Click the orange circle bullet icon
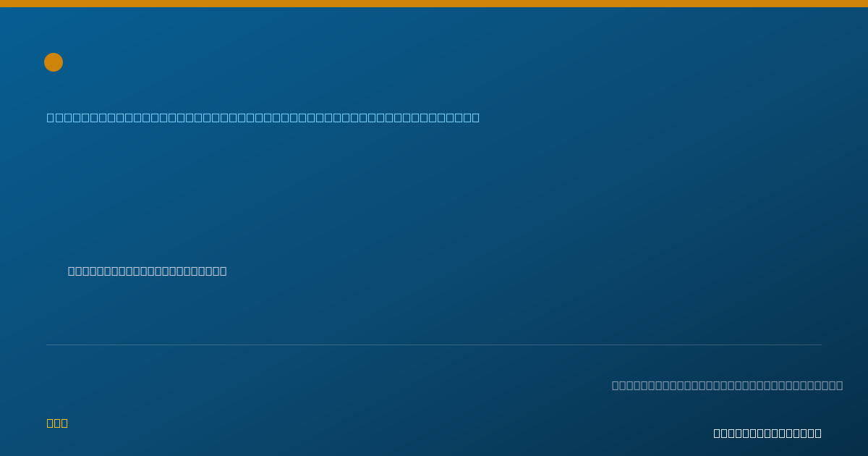The height and width of the screenshot is (456, 868). tap(54, 62)
